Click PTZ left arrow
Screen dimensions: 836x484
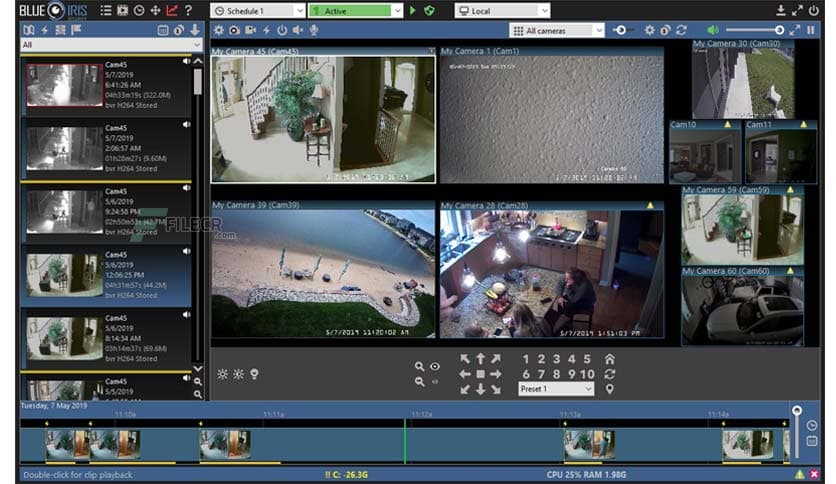click(x=465, y=374)
